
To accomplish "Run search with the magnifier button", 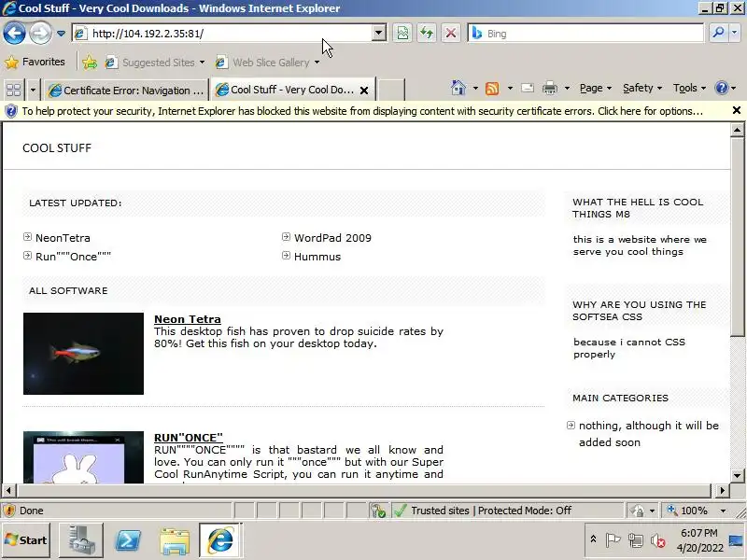I will tap(718, 33).
